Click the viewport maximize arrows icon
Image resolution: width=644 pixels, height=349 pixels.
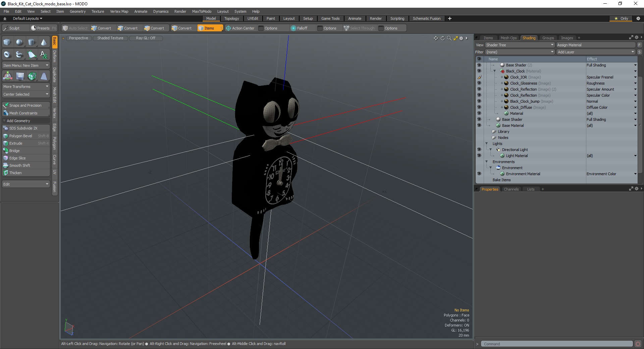pyautogui.click(x=455, y=38)
